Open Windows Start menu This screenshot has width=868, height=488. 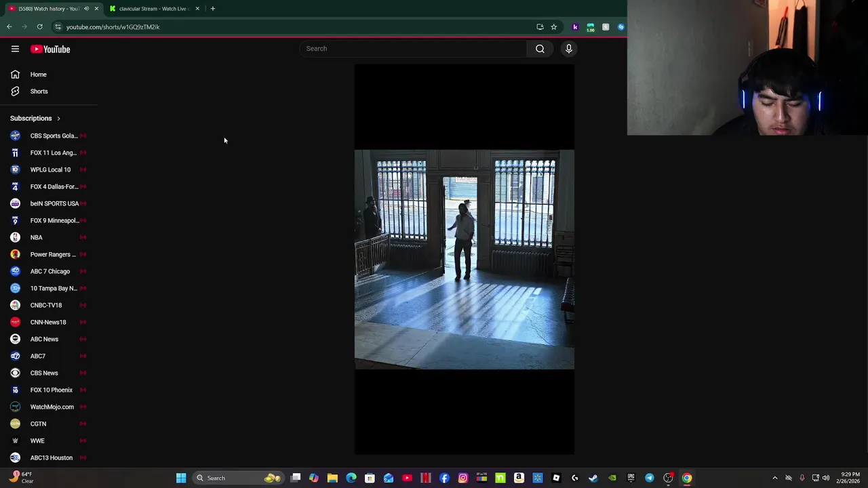pyautogui.click(x=181, y=478)
